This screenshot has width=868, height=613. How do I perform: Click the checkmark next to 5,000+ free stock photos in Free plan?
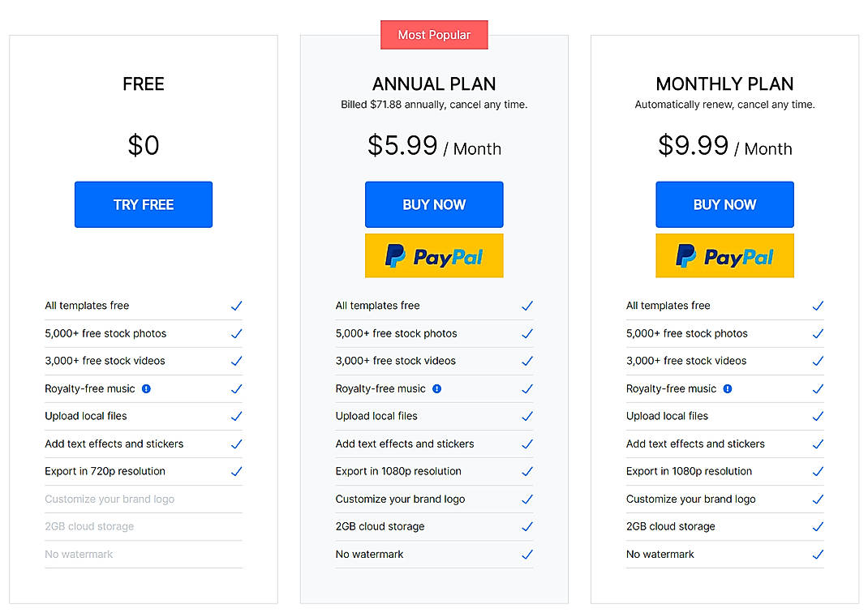(237, 333)
